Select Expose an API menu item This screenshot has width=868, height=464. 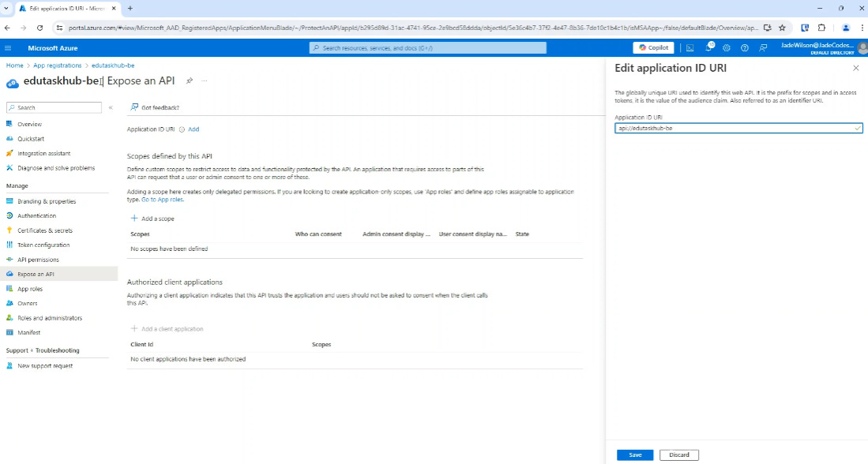tap(58, 274)
